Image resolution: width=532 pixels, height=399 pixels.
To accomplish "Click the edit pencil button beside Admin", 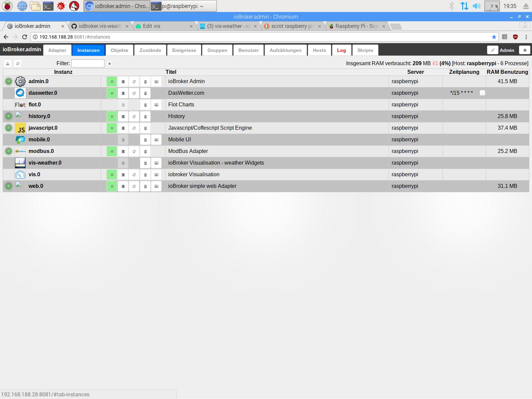I will click(493, 50).
